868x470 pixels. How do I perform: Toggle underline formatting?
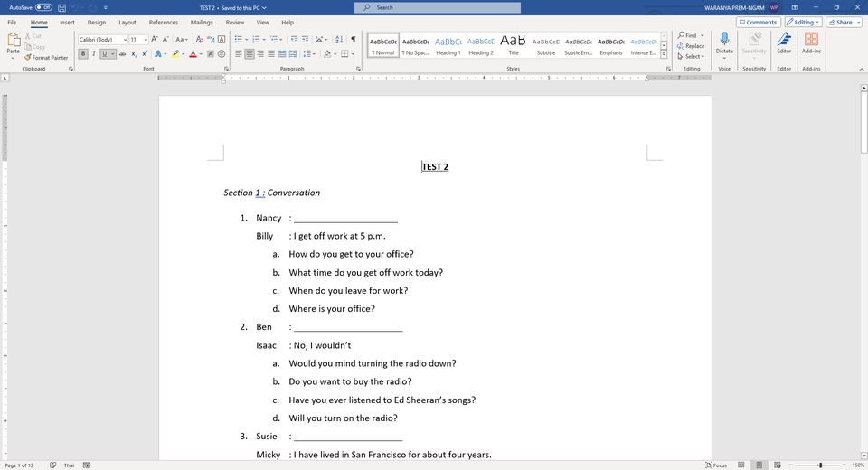point(104,53)
